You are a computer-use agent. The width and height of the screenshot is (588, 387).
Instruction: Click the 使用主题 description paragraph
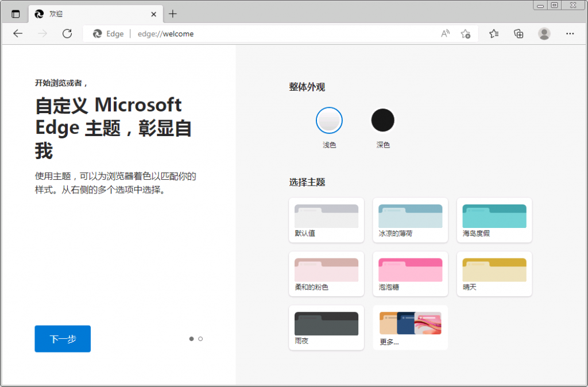pyautogui.click(x=115, y=183)
